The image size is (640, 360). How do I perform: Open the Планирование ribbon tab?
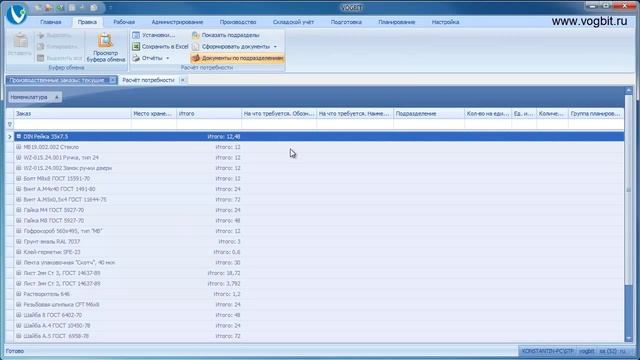pyautogui.click(x=396, y=22)
